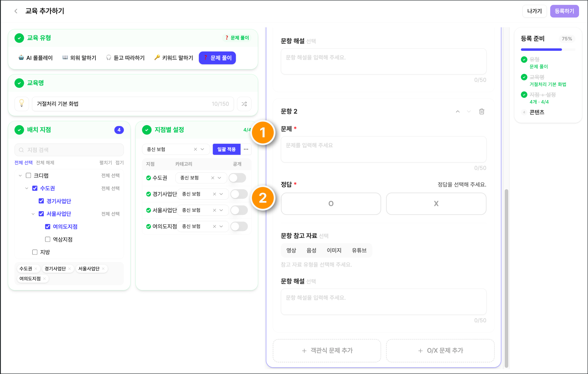Toggle 공개 switch for 여의도지점
588x374 pixels.
pos(239,226)
